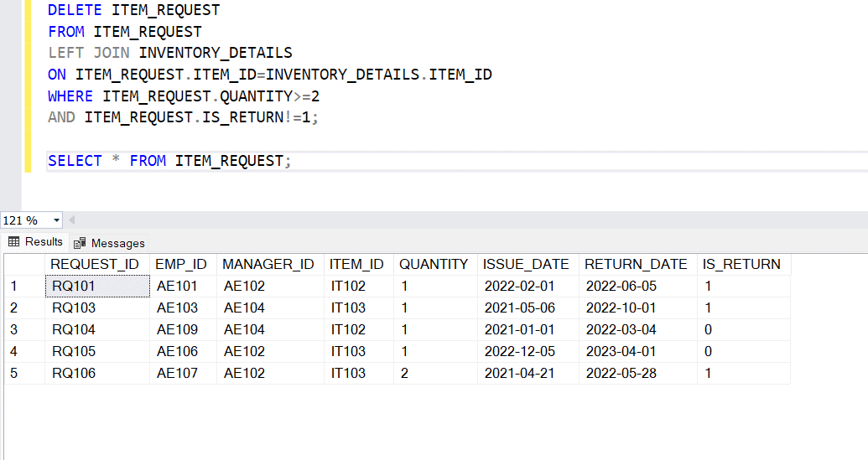Select the EMP_ID column header
The height and width of the screenshot is (460, 868).
[183, 264]
